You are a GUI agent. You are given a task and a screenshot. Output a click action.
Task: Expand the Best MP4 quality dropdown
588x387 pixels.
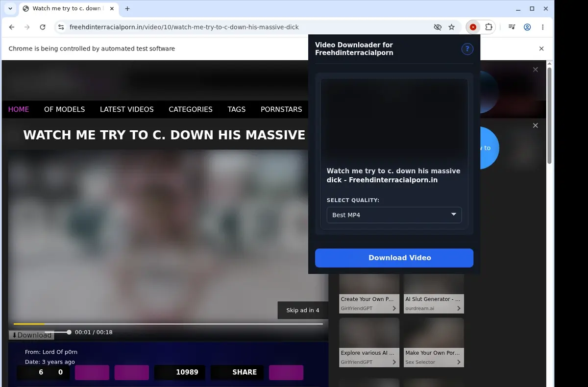point(394,215)
